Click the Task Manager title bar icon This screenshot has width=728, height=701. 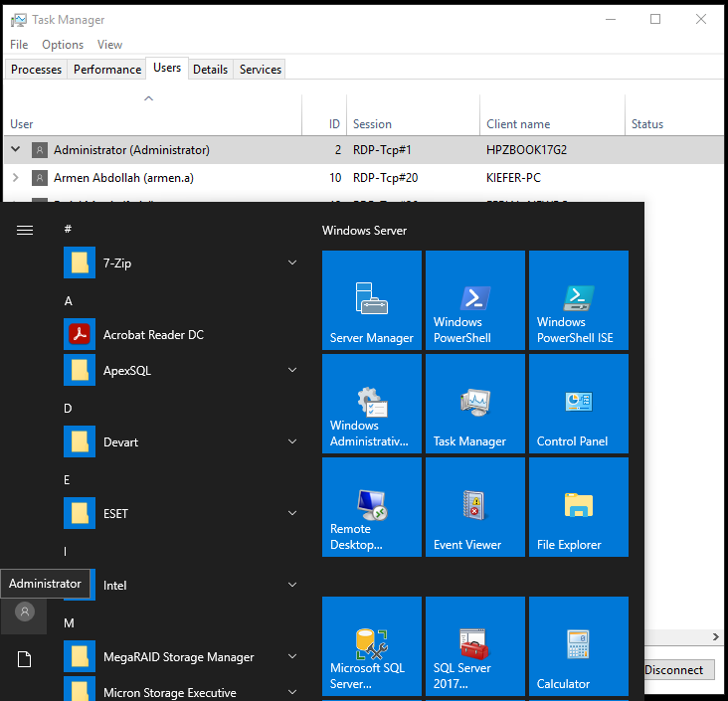pos(19,20)
